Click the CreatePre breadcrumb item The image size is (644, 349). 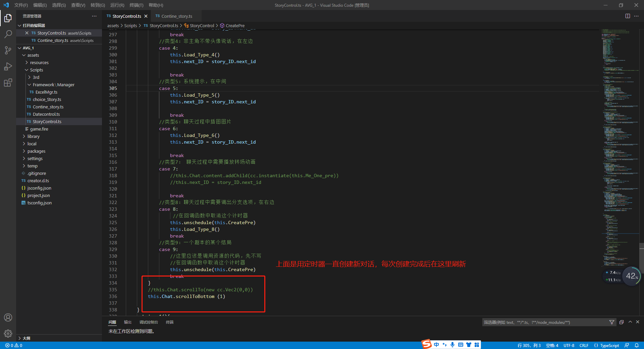(232, 26)
